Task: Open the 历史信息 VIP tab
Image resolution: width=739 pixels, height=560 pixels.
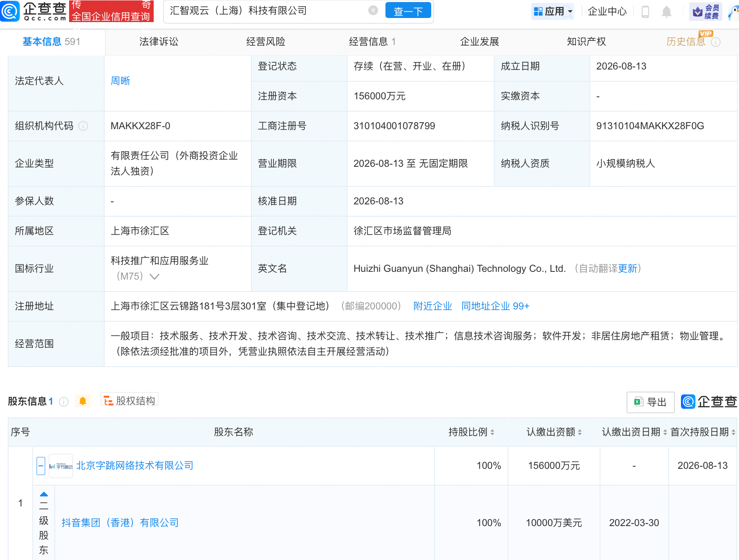Action: tap(686, 42)
